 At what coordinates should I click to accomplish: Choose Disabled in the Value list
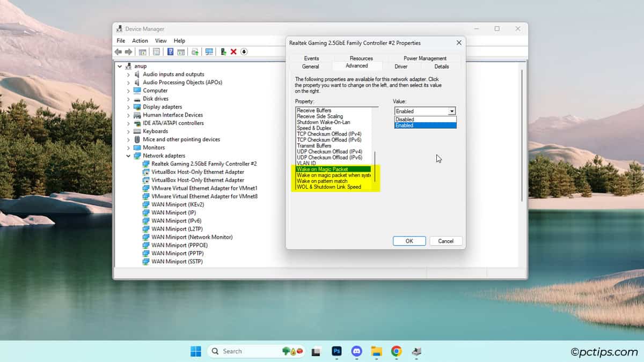(426, 119)
